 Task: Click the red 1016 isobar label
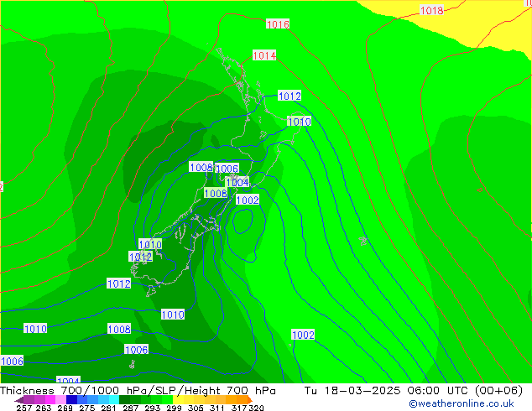point(278,24)
